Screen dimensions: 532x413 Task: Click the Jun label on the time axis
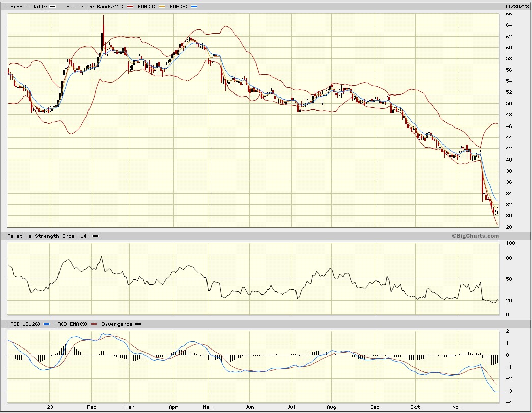click(x=249, y=407)
